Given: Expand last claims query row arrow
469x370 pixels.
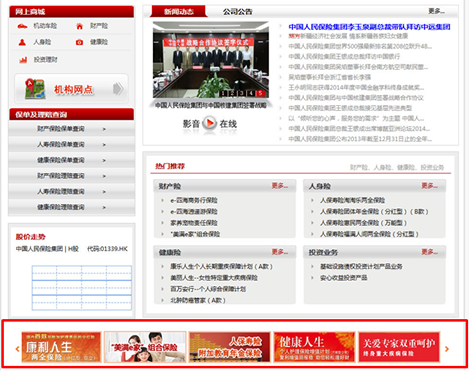Looking at the screenshot, I should [104, 207].
